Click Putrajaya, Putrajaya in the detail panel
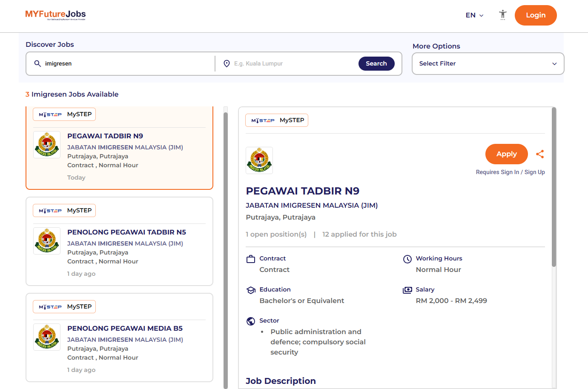The height and width of the screenshot is (389, 588). [x=281, y=217]
